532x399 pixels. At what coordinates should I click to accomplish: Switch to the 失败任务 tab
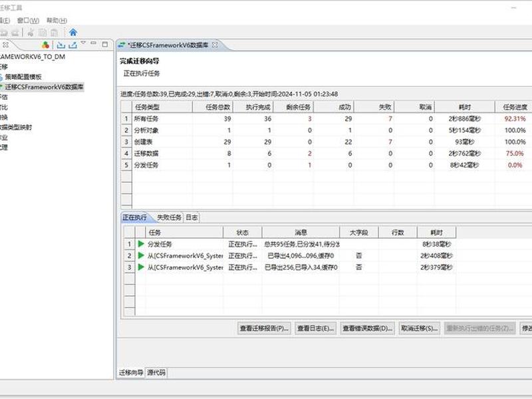[x=169, y=217]
